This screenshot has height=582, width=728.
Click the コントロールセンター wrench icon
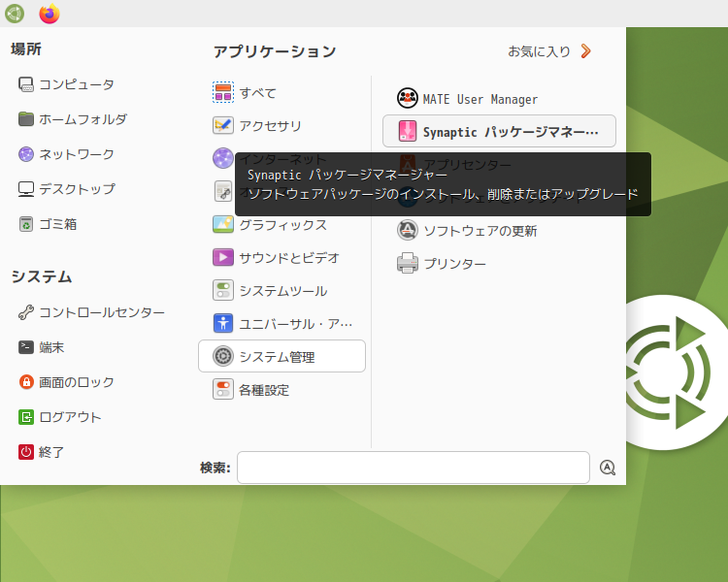[26, 312]
